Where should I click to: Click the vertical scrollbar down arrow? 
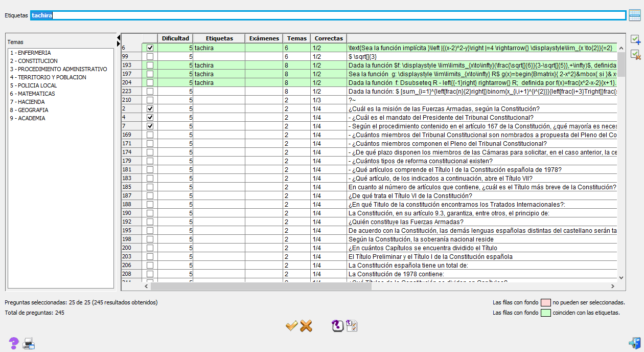tap(622, 277)
